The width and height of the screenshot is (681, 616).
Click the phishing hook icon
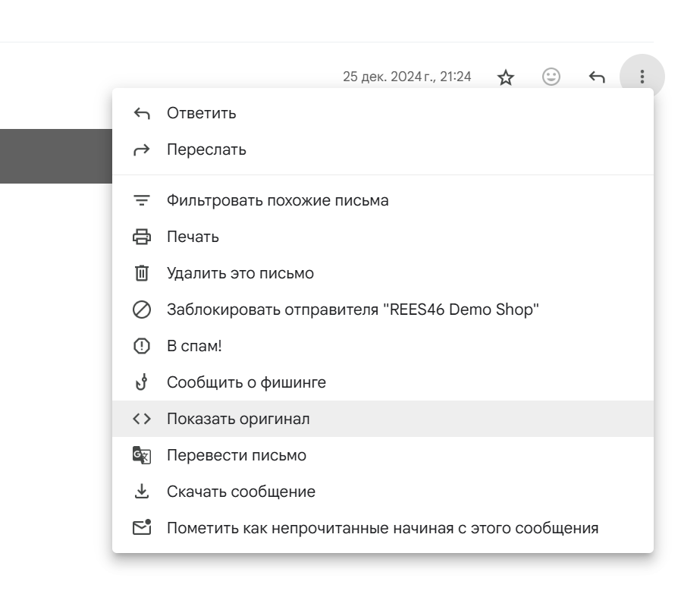coord(142,382)
